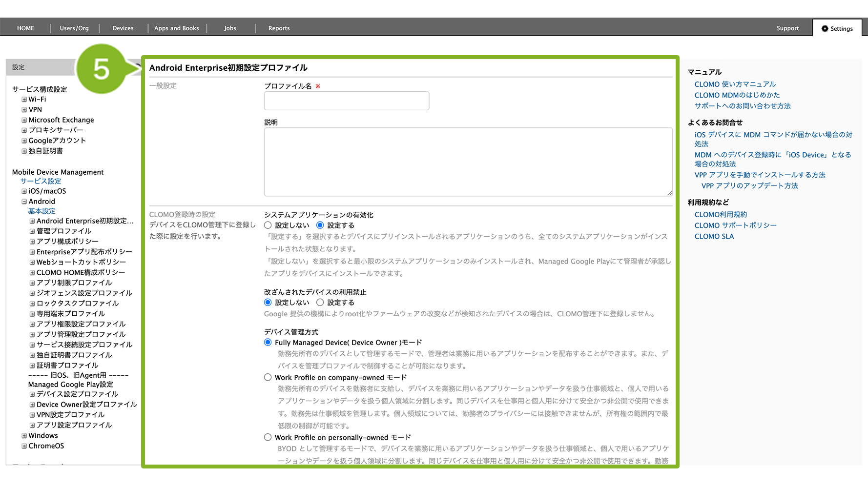This screenshot has width=868, height=488.
Task: Expand CLOMO HOME構成ポリシー node
Action: tap(32, 273)
